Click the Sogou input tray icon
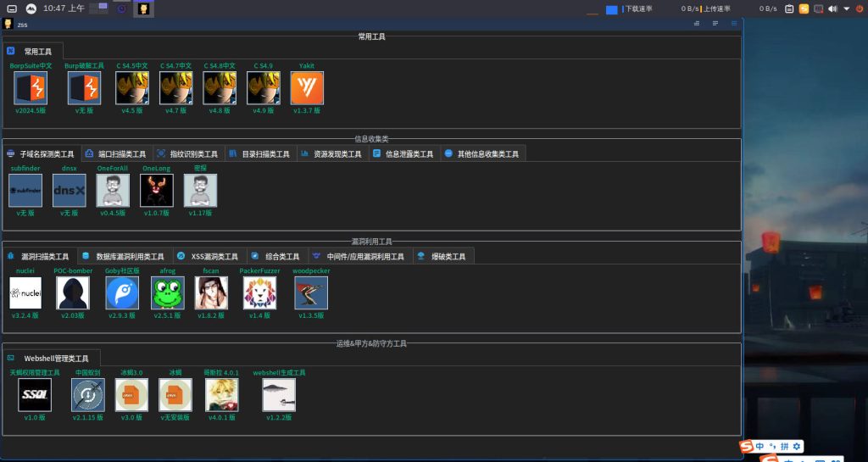This screenshot has height=462, width=868. click(x=804, y=8)
